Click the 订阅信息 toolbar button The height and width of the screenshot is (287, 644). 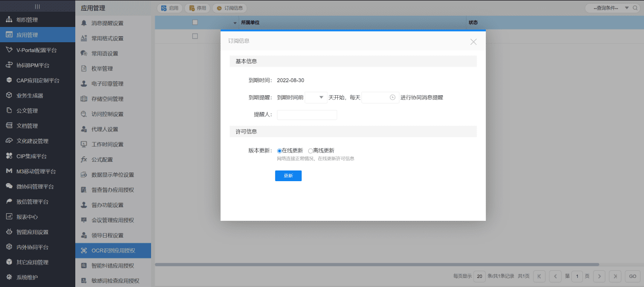pyautogui.click(x=230, y=8)
